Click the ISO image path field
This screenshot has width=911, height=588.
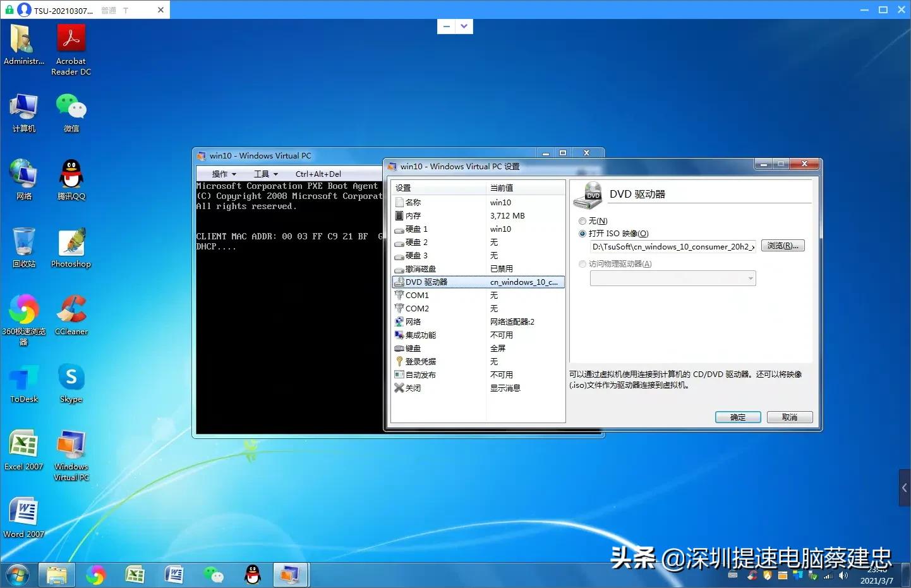[672, 247]
